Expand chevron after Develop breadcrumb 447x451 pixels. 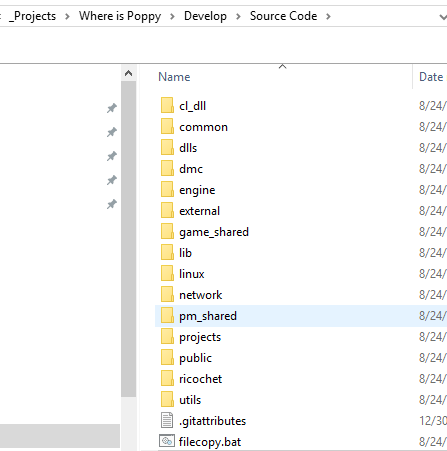238,16
